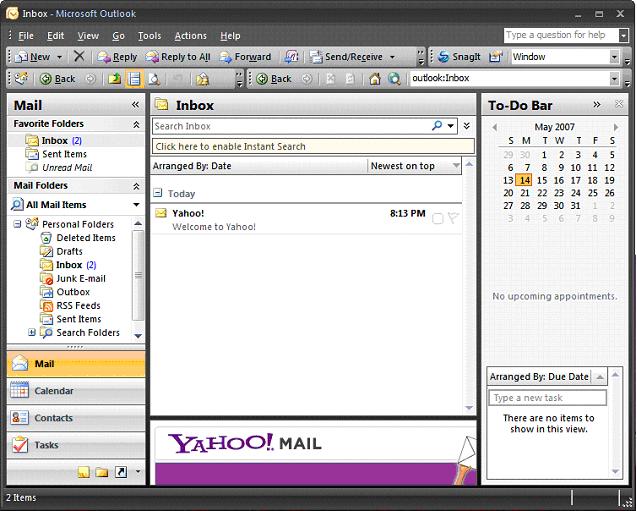Click the category box on Yahoo! message
The image size is (637, 511).
438,219
